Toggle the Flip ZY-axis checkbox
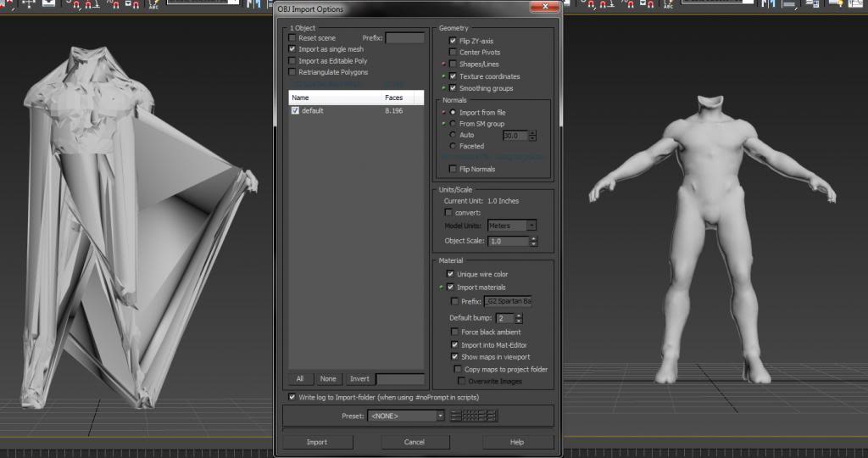The height and width of the screenshot is (458, 868). click(x=453, y=41)
